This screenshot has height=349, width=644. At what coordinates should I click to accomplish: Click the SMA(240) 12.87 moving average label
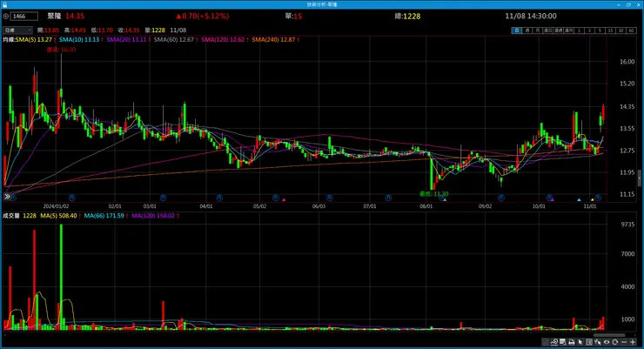[x=273, y=39]
